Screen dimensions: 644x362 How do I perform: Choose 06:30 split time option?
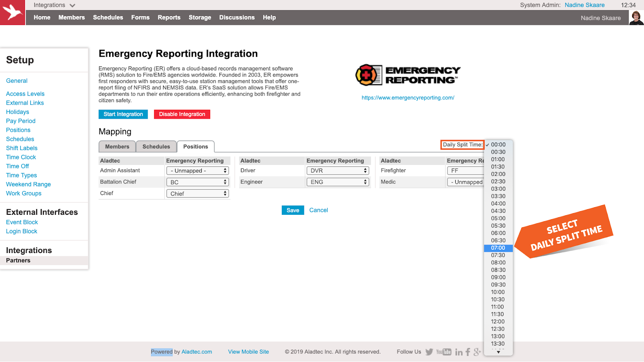tap(498, 241)
